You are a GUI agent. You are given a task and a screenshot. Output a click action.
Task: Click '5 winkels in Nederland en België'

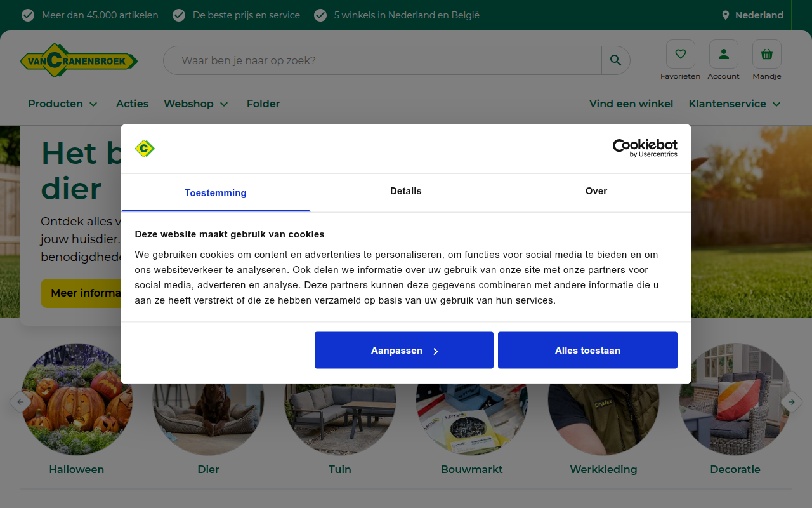(407, 15)
